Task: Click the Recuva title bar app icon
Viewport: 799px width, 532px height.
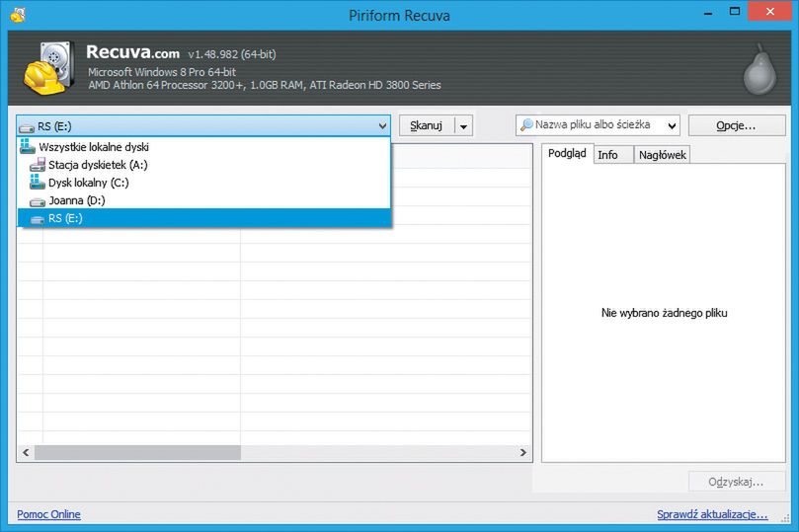Action: pyautogui.click(x=18, y=15)
